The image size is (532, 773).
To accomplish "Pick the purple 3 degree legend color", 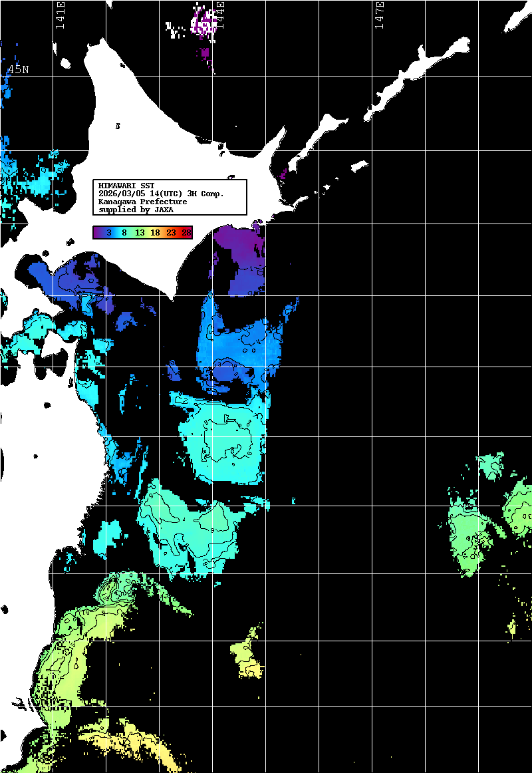I will point(108,232).
